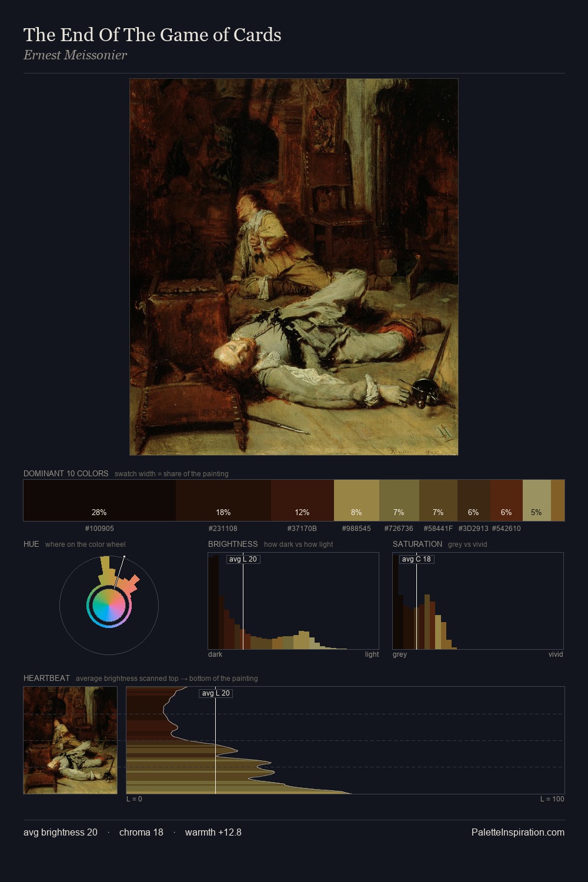Screen dimensions: 588x882
Task: Click 'swatch width = share of the painting' note
Action: (172, 474)
